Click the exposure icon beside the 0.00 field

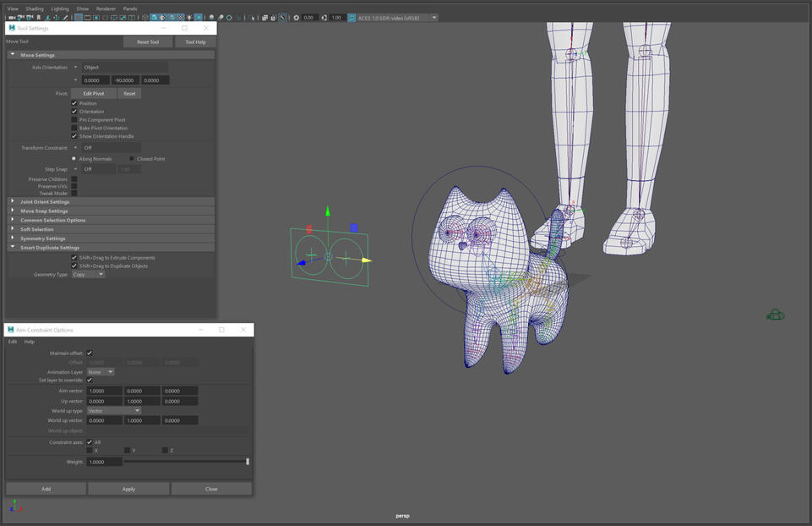[296, 18]
